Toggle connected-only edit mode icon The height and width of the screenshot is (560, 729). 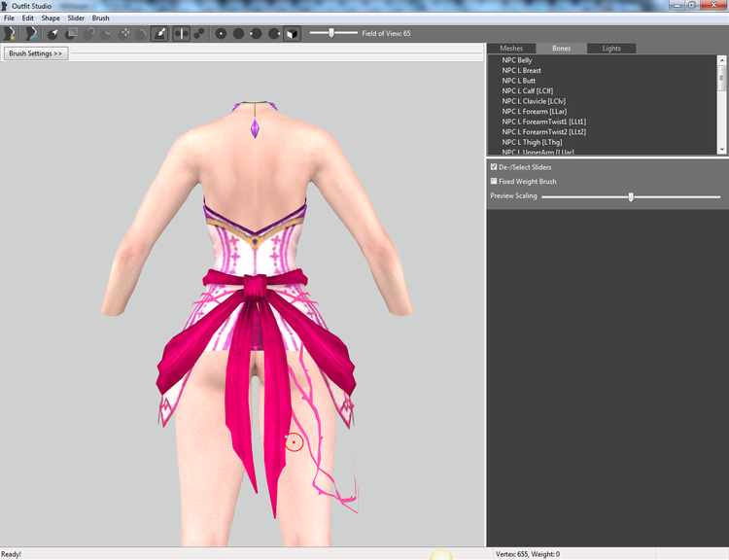(199, 33)
